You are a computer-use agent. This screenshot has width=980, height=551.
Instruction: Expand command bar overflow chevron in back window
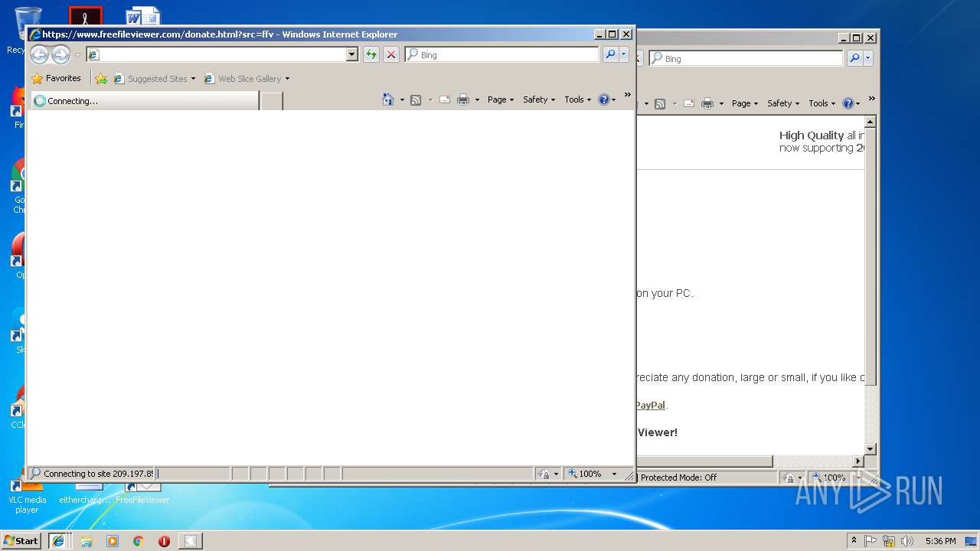click(x=872, y=99)
